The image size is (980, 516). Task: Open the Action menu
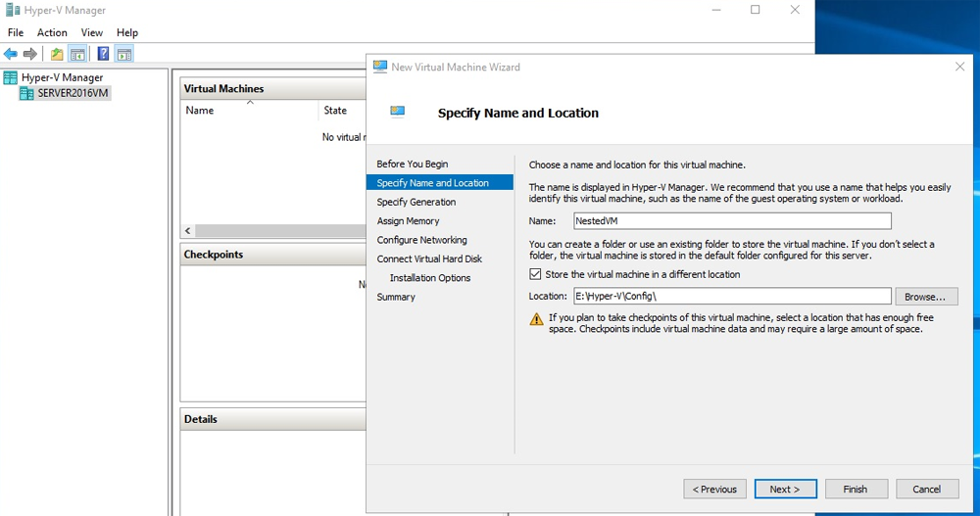(x=52, y=32)
